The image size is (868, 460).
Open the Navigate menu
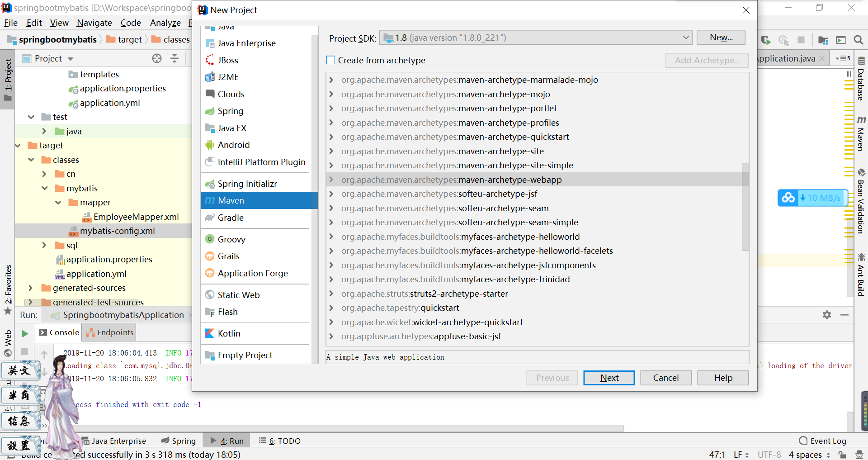coord(94,23)
